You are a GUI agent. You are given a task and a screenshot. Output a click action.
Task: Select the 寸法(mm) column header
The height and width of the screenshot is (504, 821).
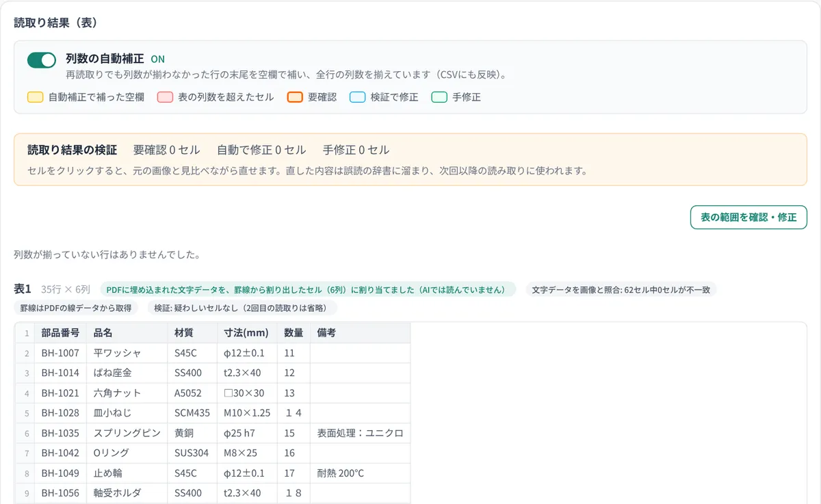(x=246, y=333)
